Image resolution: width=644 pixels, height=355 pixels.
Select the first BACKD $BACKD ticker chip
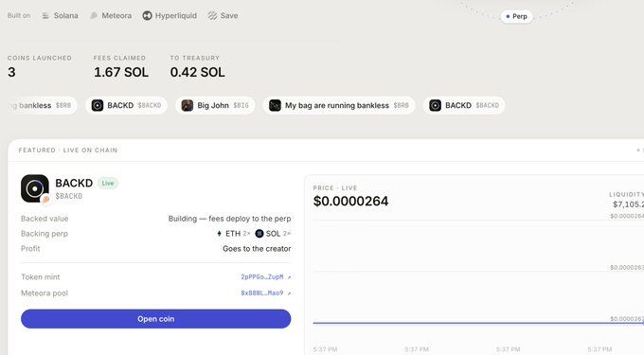(126, 105)
